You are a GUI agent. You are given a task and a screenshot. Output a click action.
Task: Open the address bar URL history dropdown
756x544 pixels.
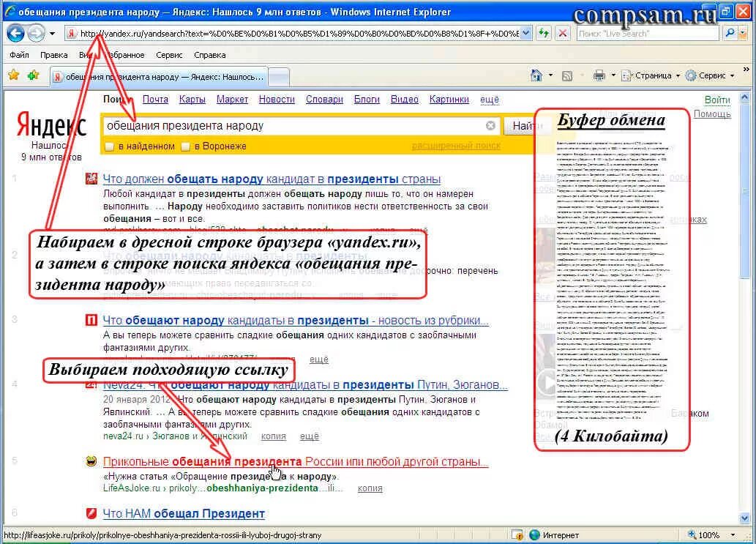pyautogui.click(x=526, y=33)
